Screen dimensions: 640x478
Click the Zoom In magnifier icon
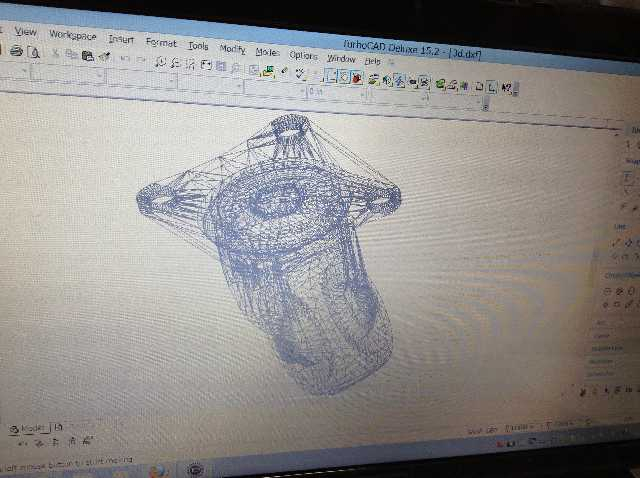[x=160, y=62]
